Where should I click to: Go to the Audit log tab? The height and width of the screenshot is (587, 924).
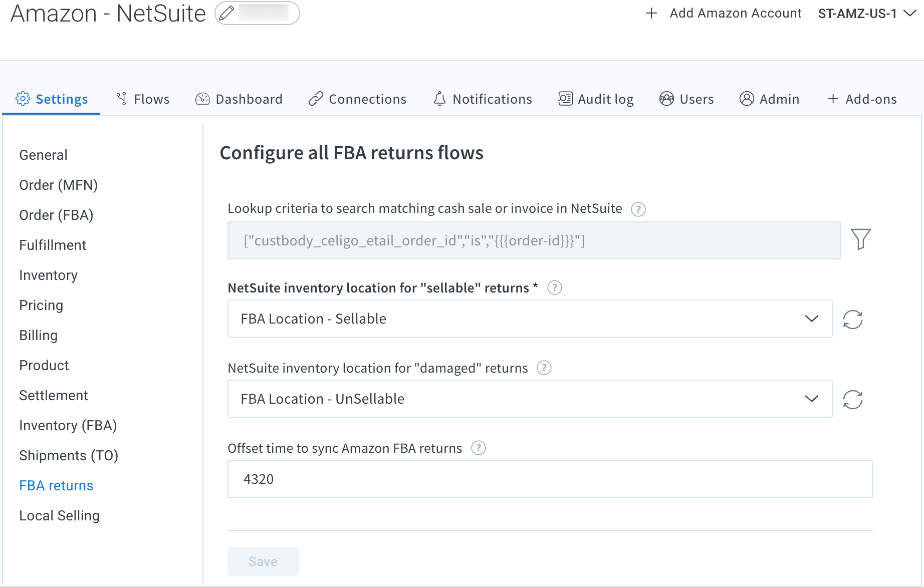tap(596, 99)
